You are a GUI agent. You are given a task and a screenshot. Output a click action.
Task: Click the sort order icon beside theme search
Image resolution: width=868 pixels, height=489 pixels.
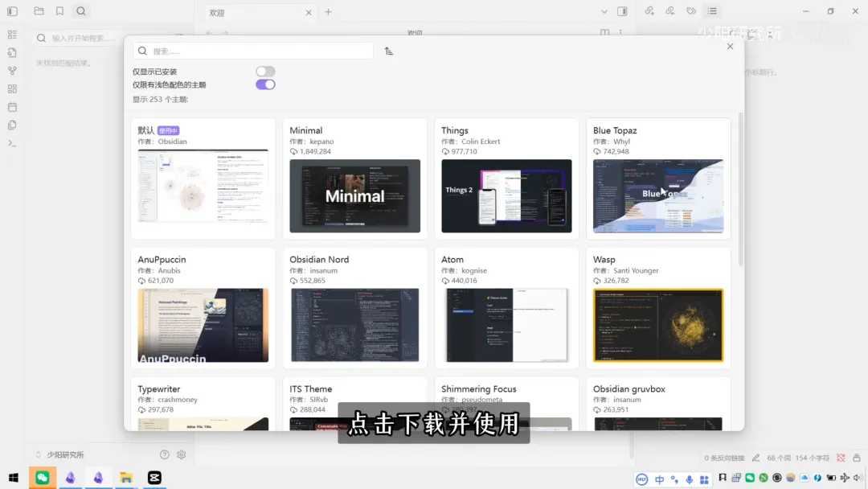(x=389, y=51)
